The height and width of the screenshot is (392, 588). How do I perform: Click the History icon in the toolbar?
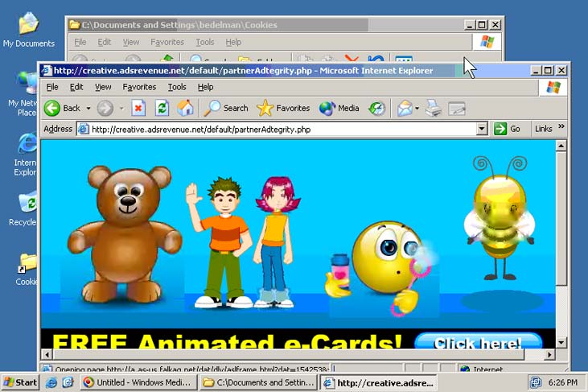[x=376, y=108]
